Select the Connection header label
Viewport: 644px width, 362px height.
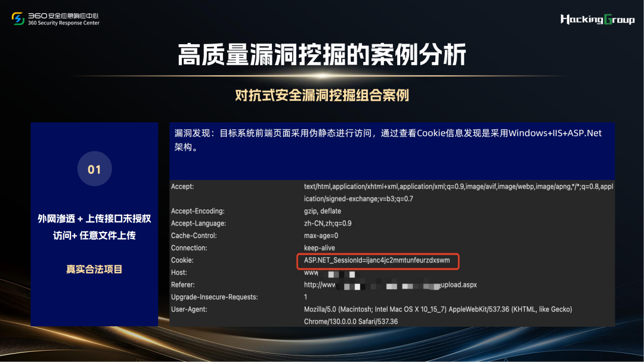tap(189, 248)
